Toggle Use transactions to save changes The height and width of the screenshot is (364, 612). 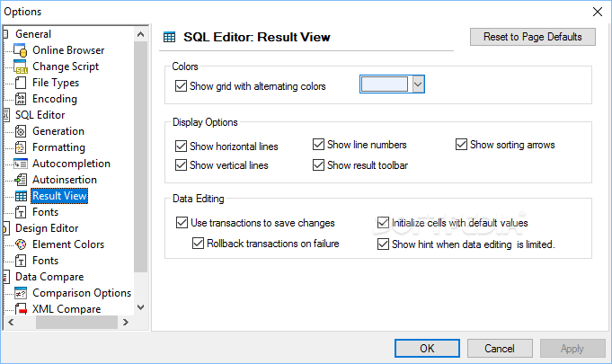coord(182,222)
